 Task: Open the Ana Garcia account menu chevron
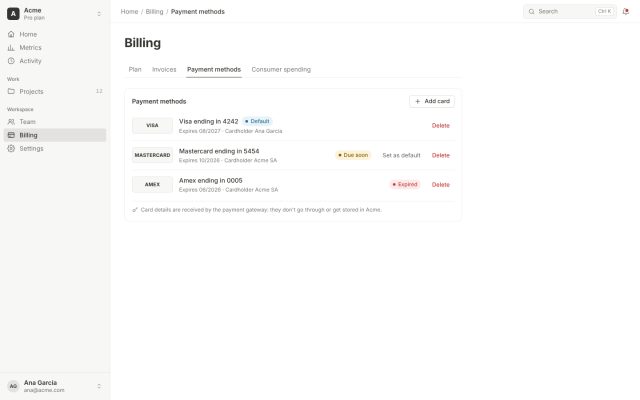pos(99,386)
